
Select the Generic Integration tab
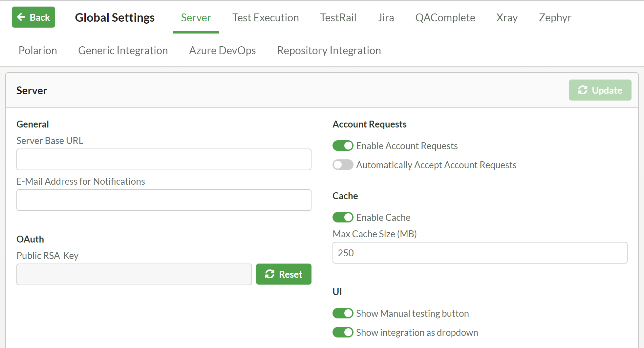(123, 51)
